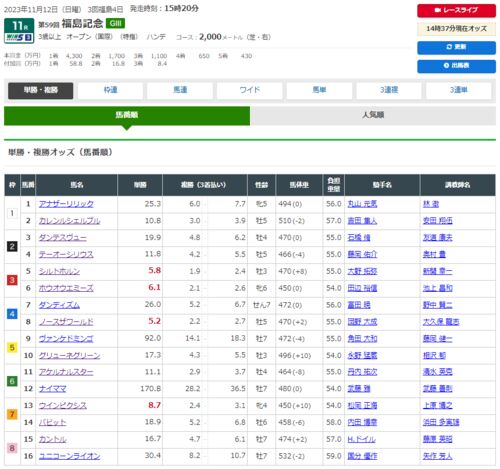
Task: Open jockey link H.ドイル
Action: tap(361, 439)
